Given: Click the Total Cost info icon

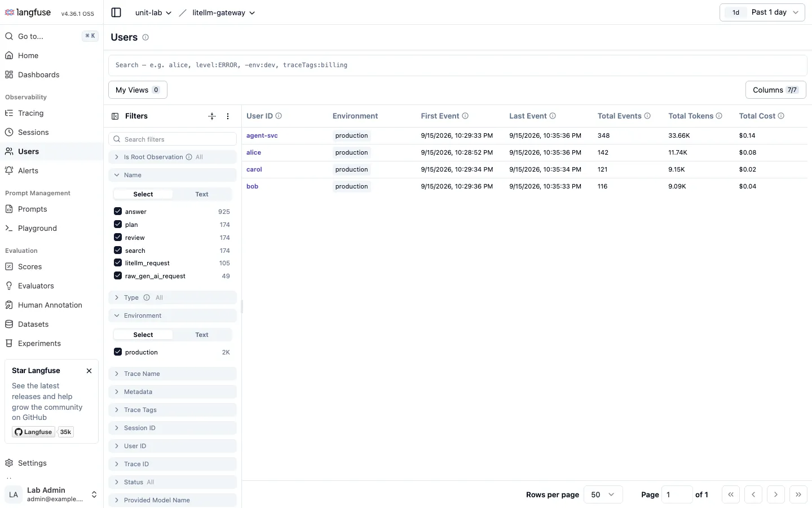Looking at the screenshot, I should pyautogui.click(x=781, y=116).
